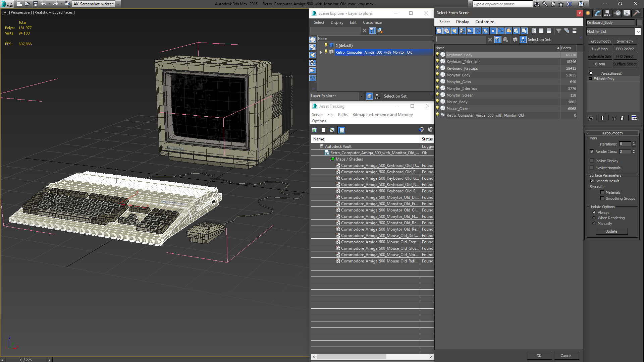Switch Scene Explorer to Sort by Hierarchy
Image resolution: width=644 pixels, height=362 pixels.
tap(377, 96)
